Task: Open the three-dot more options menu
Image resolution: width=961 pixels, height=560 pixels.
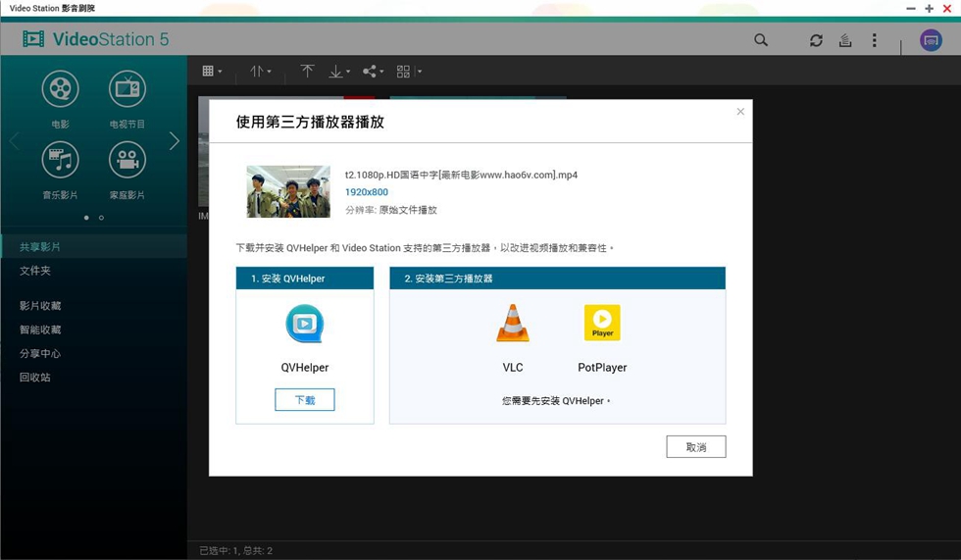Action: (x=874, y=40)
